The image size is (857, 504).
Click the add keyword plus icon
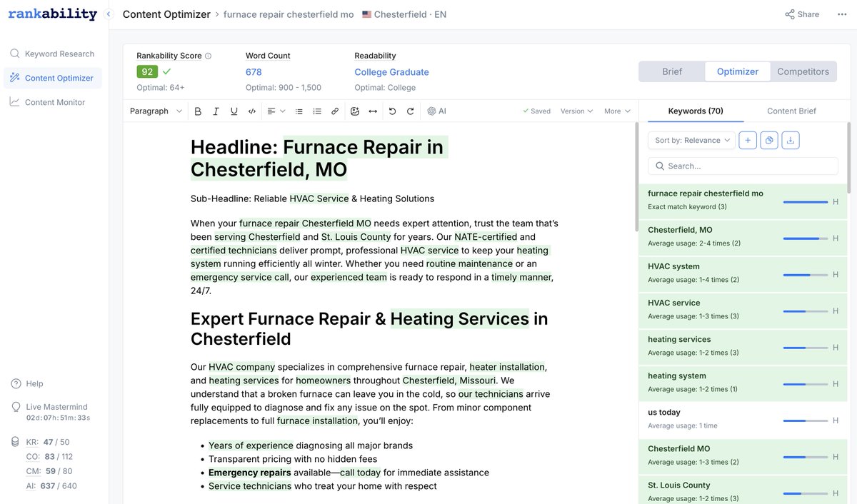[x=748, y=141]
